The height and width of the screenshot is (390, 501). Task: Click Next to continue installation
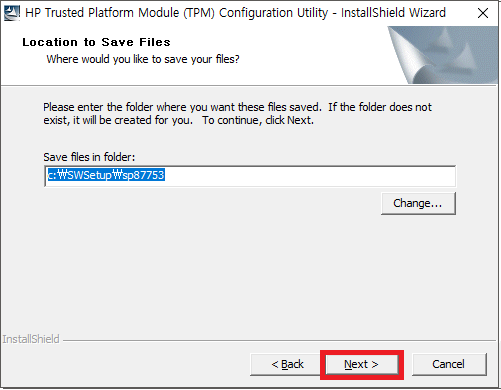[362, 364]
